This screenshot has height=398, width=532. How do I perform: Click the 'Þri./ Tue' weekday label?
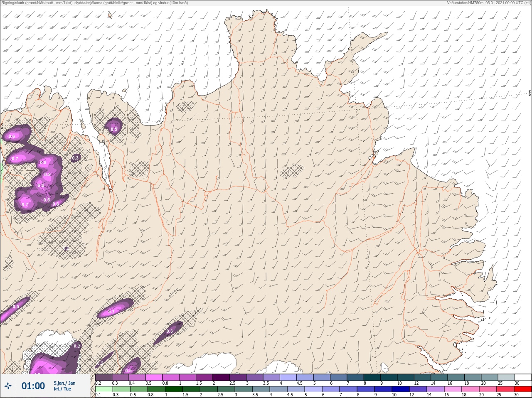pos(62,389)
